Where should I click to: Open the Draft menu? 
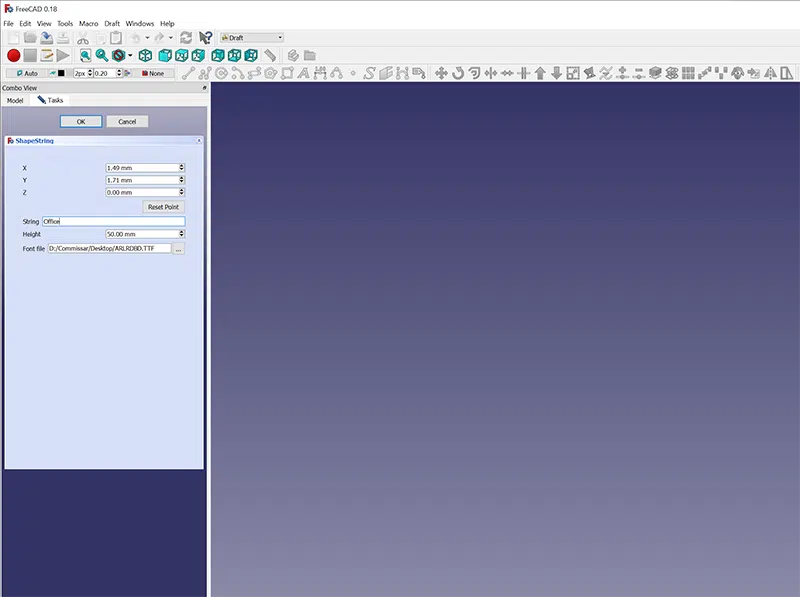pyautogui.click(x=112, y=23)
